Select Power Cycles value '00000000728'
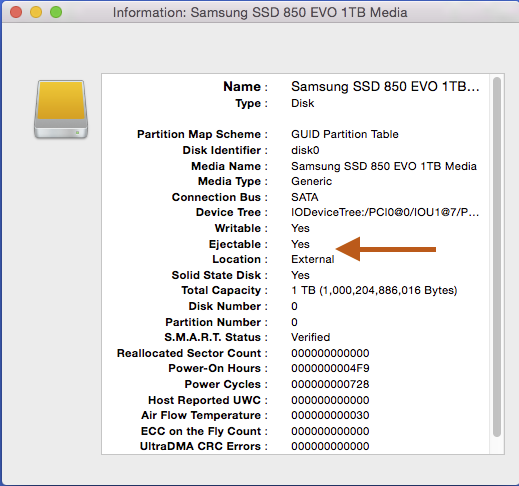Image resolution: width=519 pixels, height=486 pixels. [x=330, y=384]
